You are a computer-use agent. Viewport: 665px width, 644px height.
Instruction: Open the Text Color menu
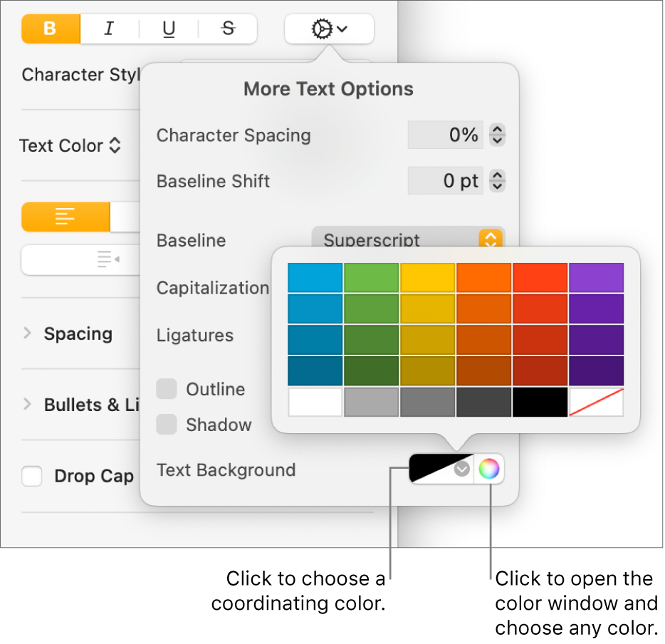coord(70,145)
